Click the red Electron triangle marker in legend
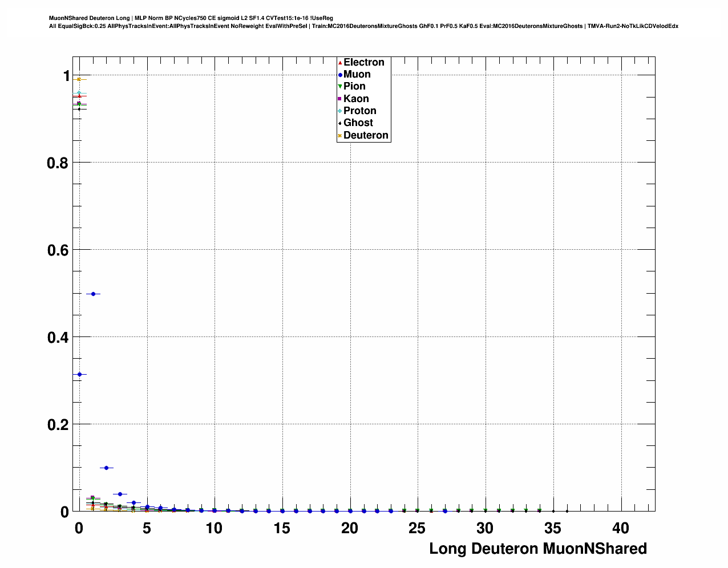 (340, 62)
